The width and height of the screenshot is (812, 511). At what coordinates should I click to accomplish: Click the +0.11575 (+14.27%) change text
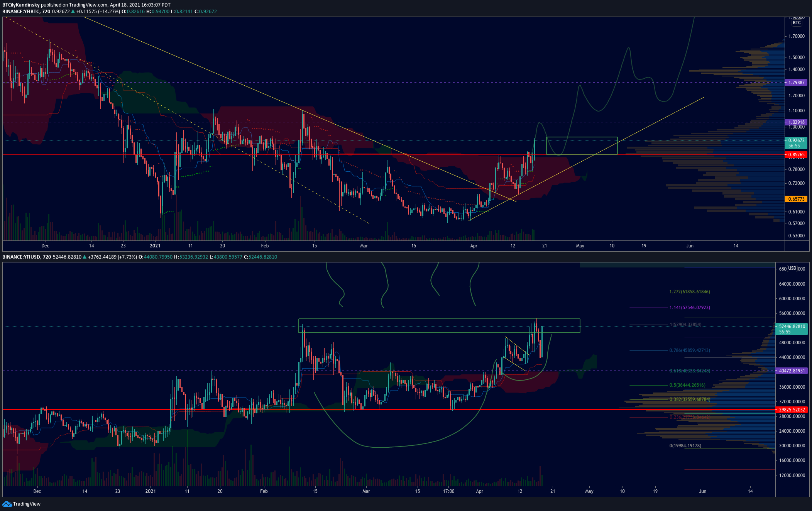coord(98,12)
